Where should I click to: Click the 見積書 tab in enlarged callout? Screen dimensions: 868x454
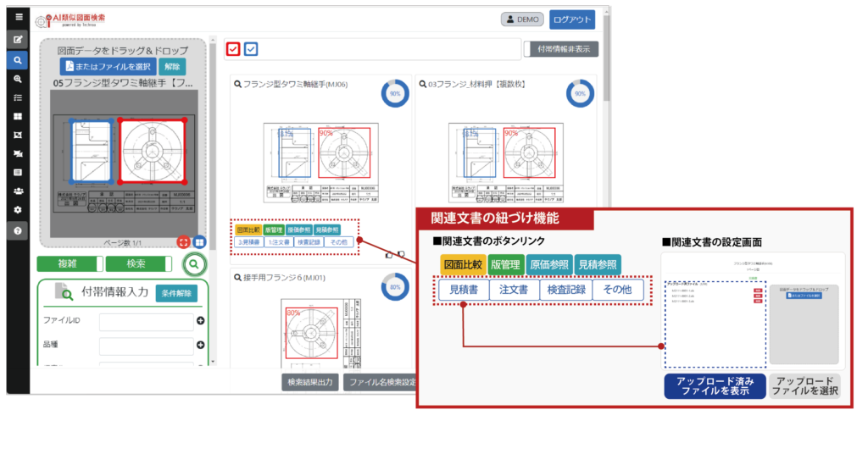click(x=463, y=290)
